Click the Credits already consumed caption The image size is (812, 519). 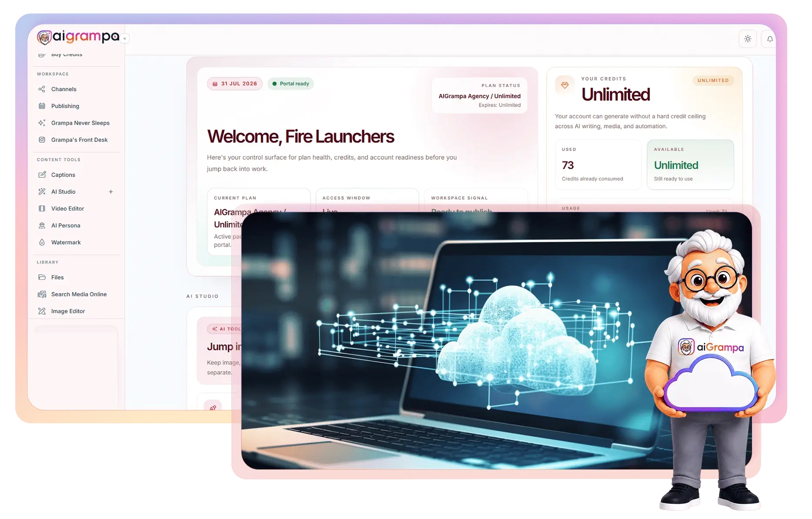[x=592, y=179]
